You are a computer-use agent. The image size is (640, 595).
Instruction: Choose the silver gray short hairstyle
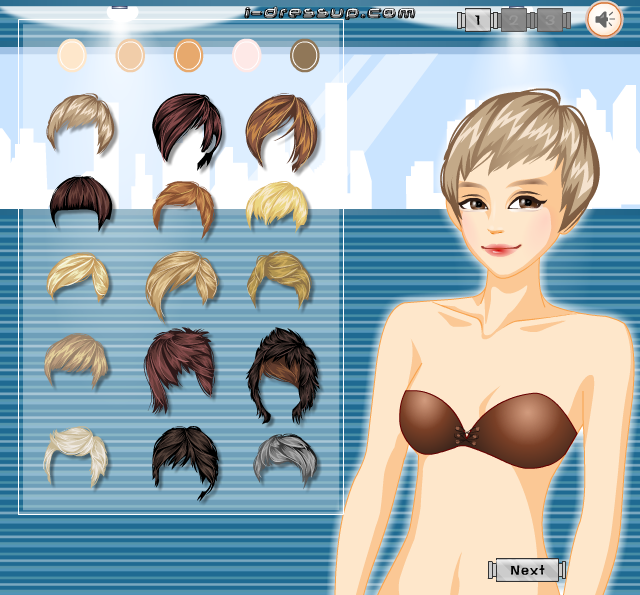(x=285, y=460)
